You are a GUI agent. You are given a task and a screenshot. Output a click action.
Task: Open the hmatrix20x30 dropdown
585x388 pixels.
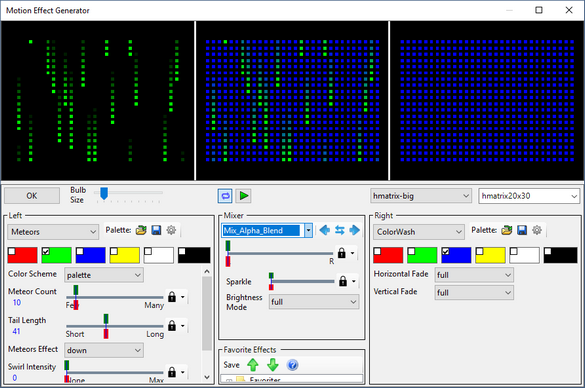click(x=529, y=196)
